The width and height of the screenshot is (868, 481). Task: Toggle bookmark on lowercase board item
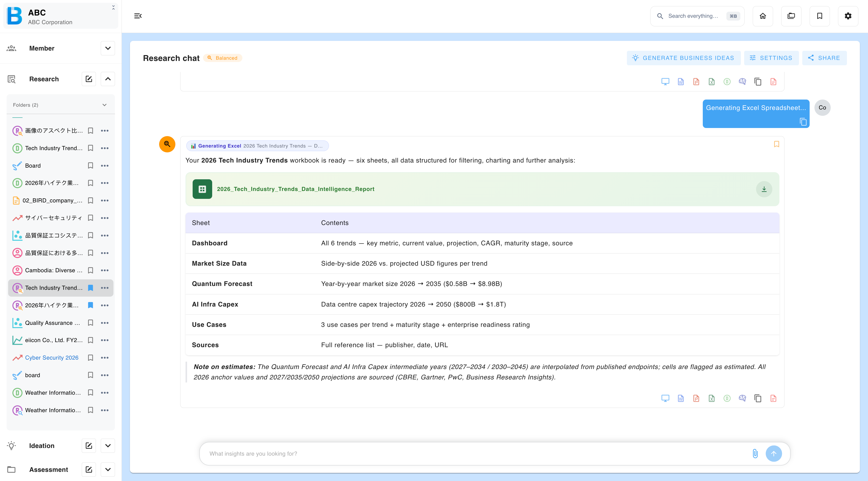coord(90,375)
